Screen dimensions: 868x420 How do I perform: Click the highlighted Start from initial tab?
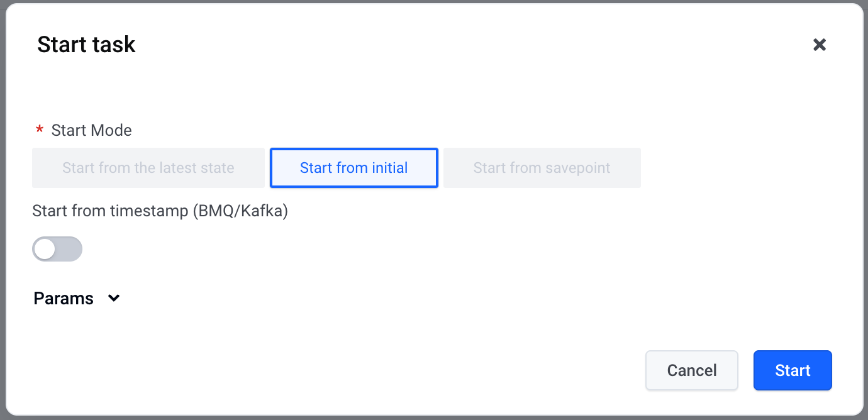pyautogui.click(x=353, y=168)
